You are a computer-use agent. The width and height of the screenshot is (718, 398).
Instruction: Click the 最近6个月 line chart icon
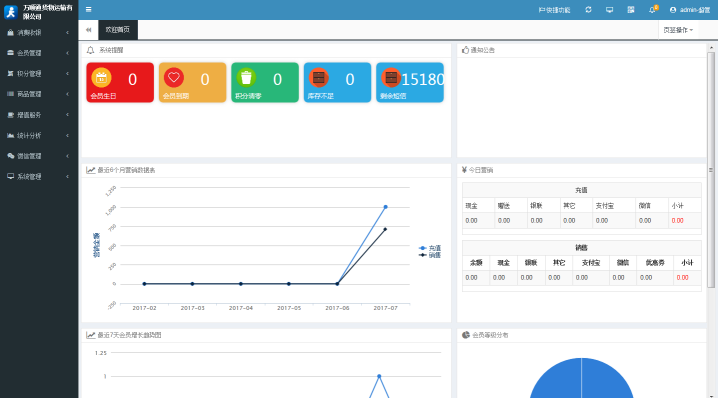tap(91, 170)
